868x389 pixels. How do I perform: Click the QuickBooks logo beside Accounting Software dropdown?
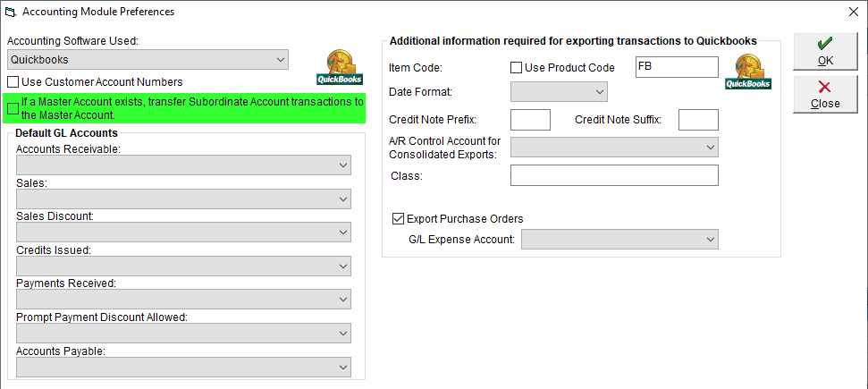[340, 67]
